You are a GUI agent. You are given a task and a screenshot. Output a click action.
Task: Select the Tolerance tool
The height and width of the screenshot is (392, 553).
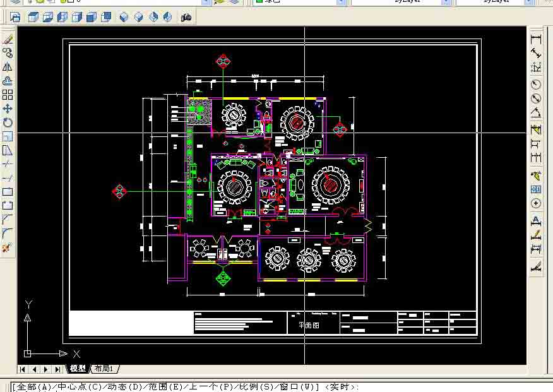[536, 189]
